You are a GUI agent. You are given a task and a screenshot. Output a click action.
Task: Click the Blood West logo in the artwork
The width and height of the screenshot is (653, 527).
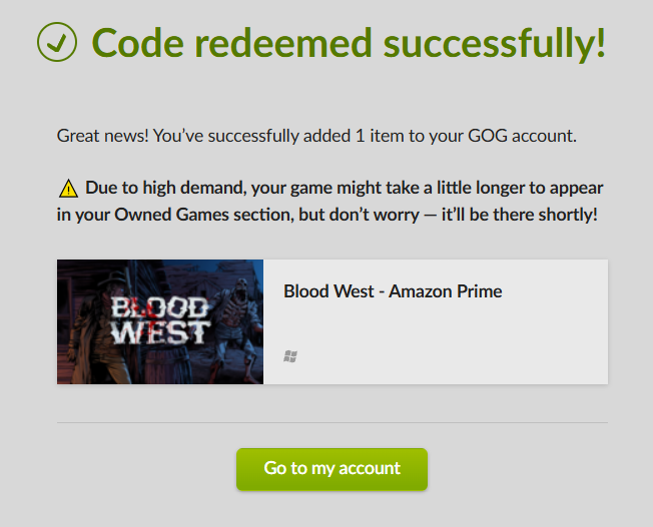pyautogui.click(x=160, y=320)
